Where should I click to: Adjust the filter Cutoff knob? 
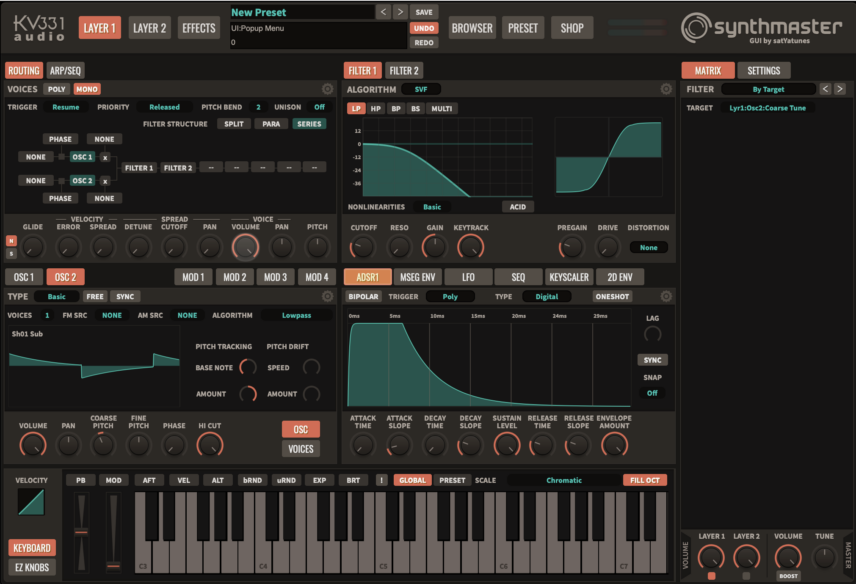(x=362, y=247)
